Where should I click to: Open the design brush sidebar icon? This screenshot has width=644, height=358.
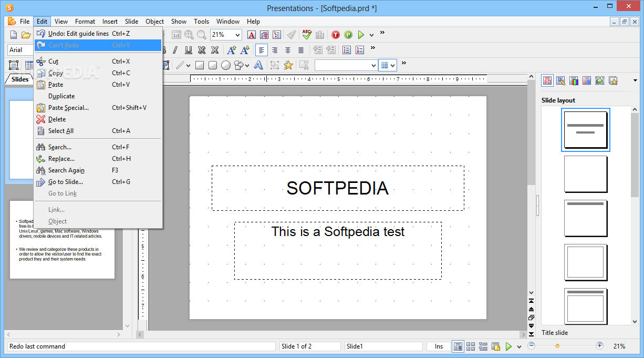point(560,80)
